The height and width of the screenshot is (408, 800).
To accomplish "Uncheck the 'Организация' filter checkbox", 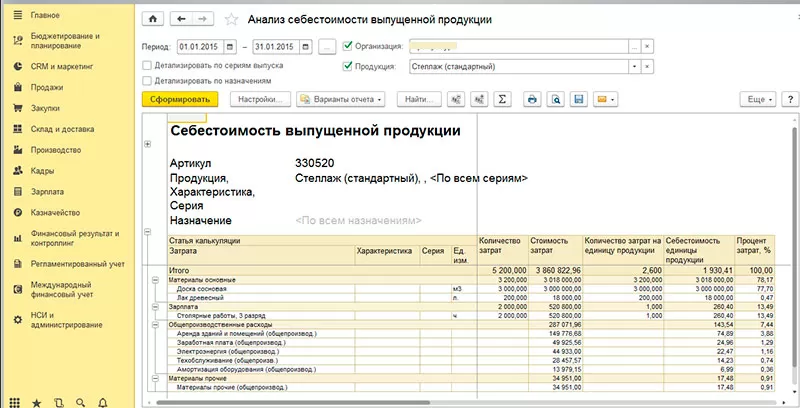I will [347, 46].
